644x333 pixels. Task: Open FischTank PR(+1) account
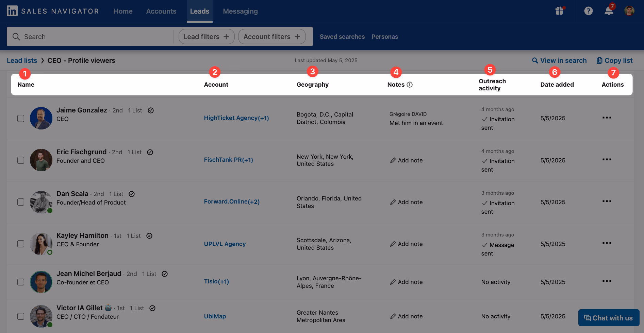pyautogui.click(x=229, y=160)
